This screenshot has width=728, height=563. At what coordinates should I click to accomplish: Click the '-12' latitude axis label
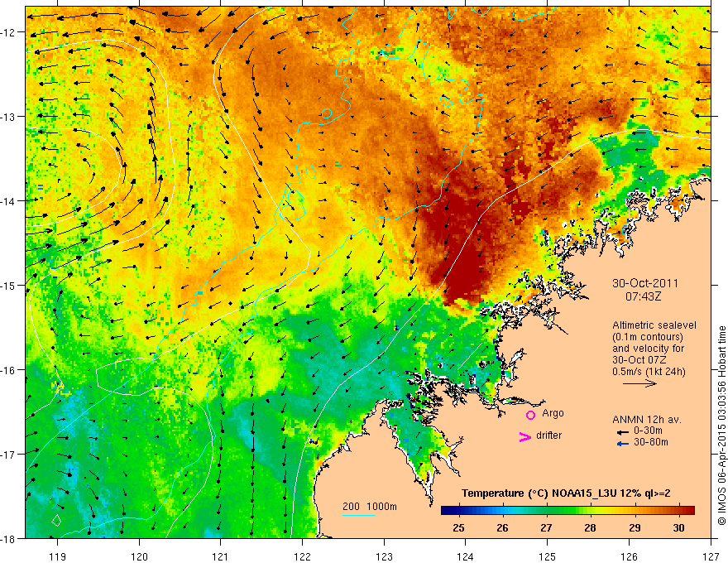click(9, 32)
